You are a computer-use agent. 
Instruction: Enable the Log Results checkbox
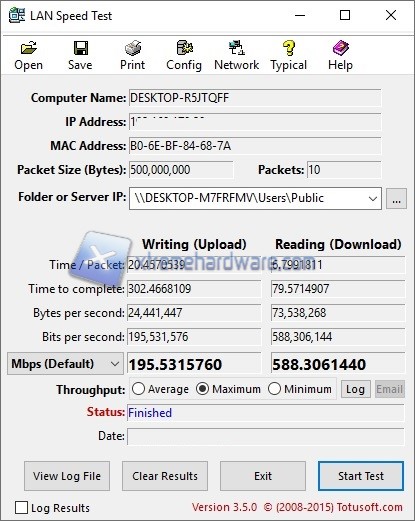point(21,508)
